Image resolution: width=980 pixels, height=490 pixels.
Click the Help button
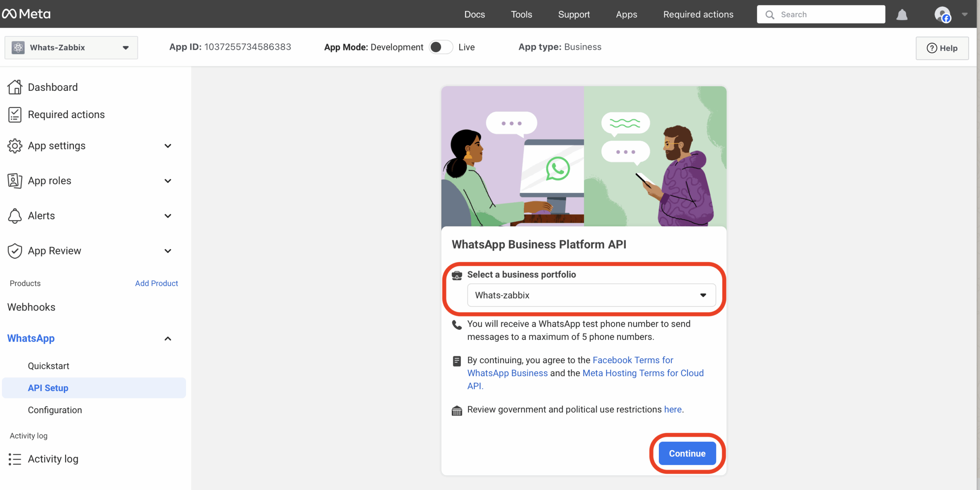pos(942,48)
